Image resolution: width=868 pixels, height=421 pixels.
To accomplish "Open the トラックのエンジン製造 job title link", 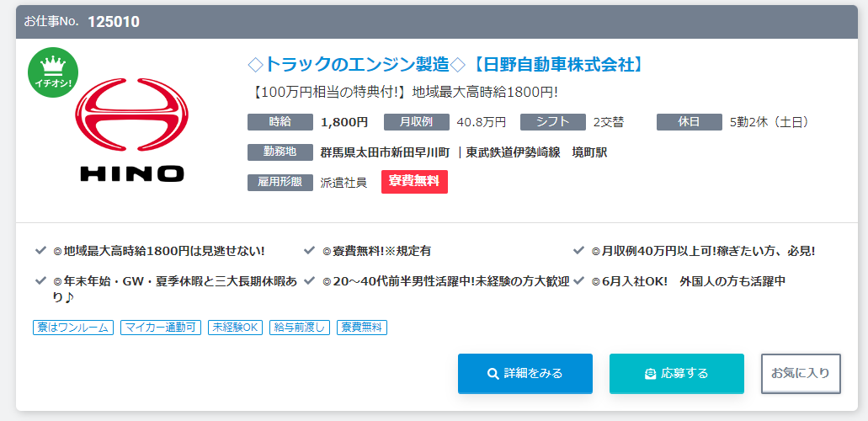I will coord(447,65).
